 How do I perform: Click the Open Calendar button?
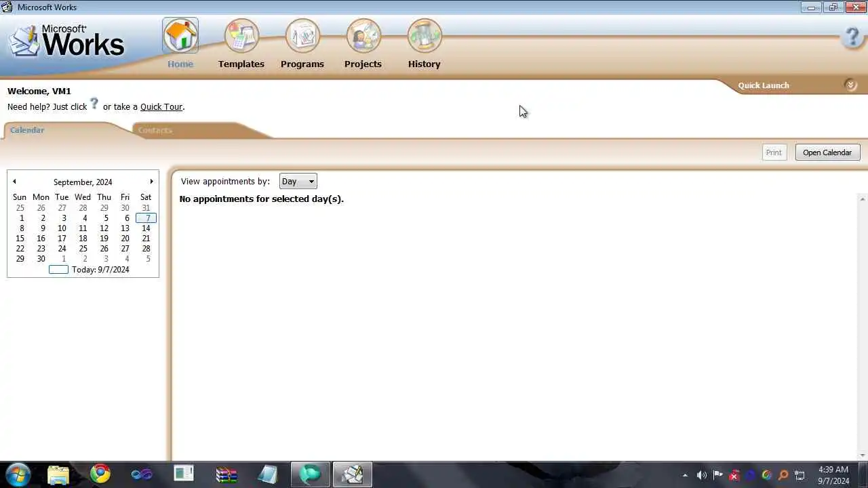pos(827,152)
